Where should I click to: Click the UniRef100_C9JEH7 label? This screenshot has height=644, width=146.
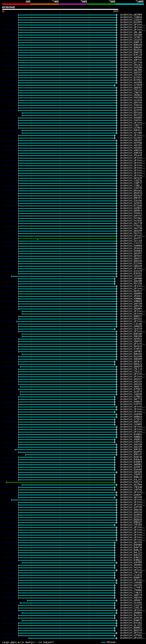[131, 276]
